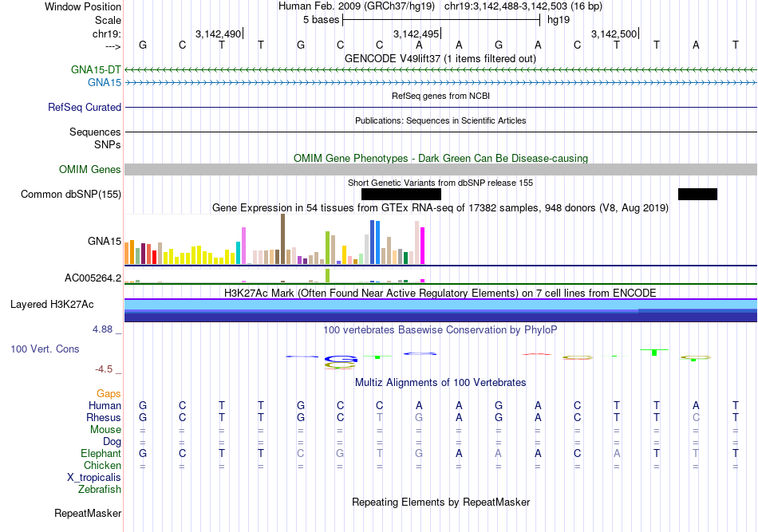Select the narrower black dbSNP variant bar
This screenshot has height=532, width=758.
697,195
